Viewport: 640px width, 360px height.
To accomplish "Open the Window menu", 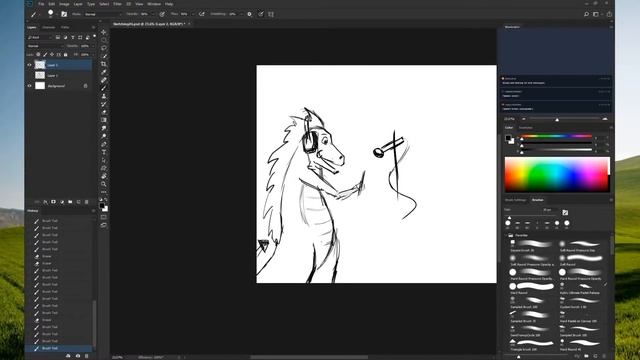I will pos(154,4).
